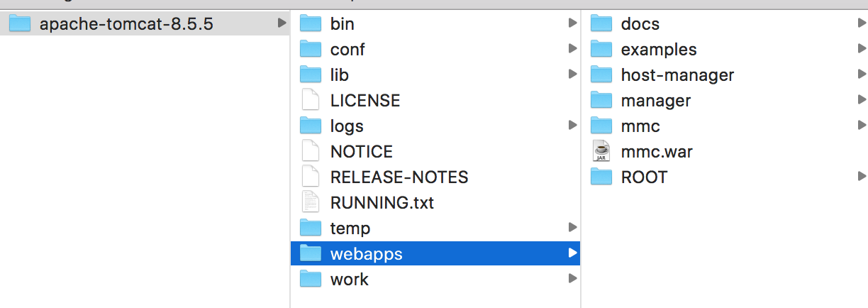This screenshot has width=868, height=308.
Task: Click the conf folder icon
Action: coord(311,50)
